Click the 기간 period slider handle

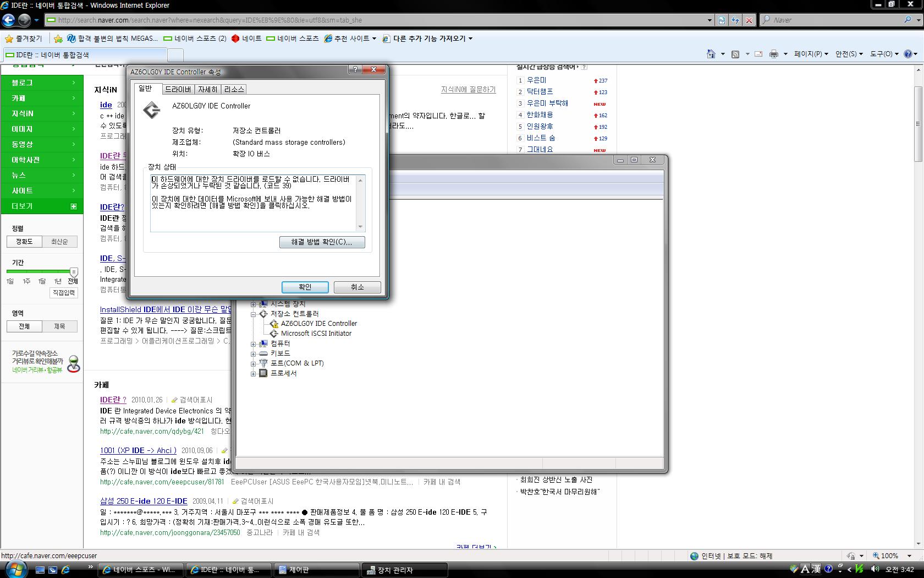74,271
